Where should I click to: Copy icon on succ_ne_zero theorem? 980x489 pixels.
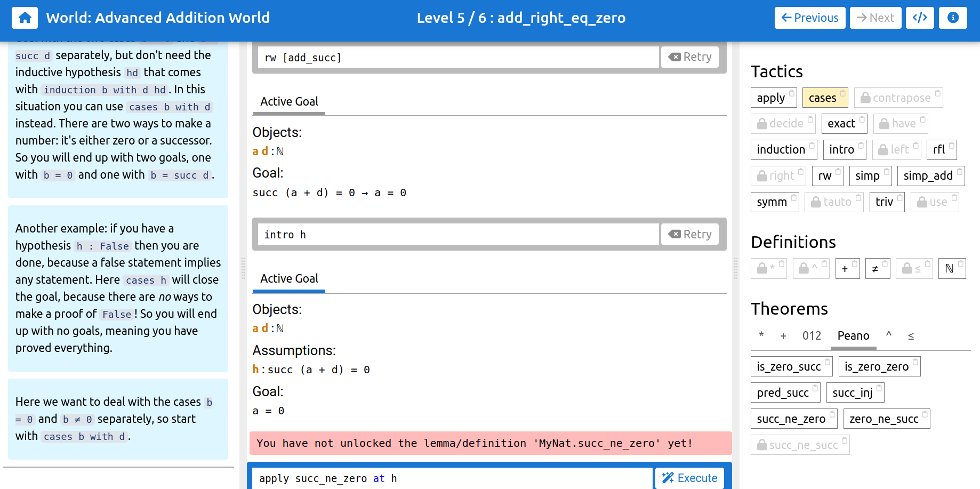832,414
